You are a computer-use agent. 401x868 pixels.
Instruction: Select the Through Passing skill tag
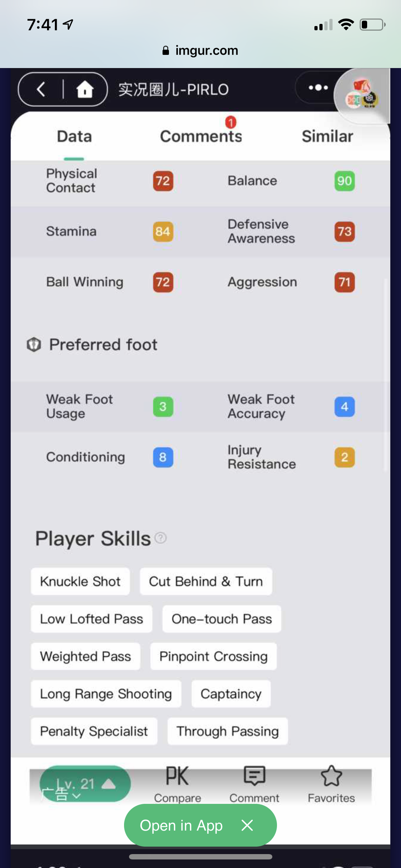point(228,731)
